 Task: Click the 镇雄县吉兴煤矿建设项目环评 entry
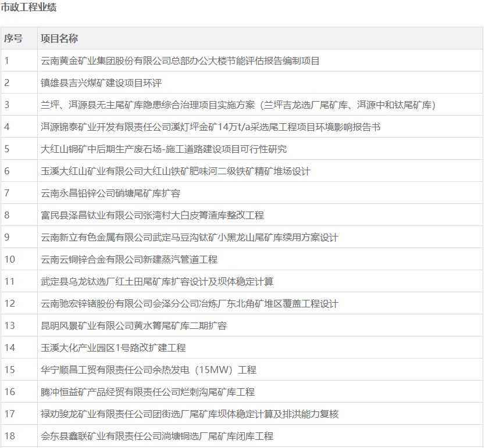pos(101,83)
